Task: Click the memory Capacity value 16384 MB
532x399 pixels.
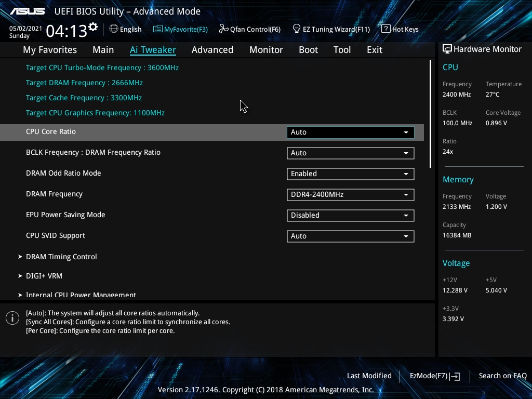Action: (457, 235)
